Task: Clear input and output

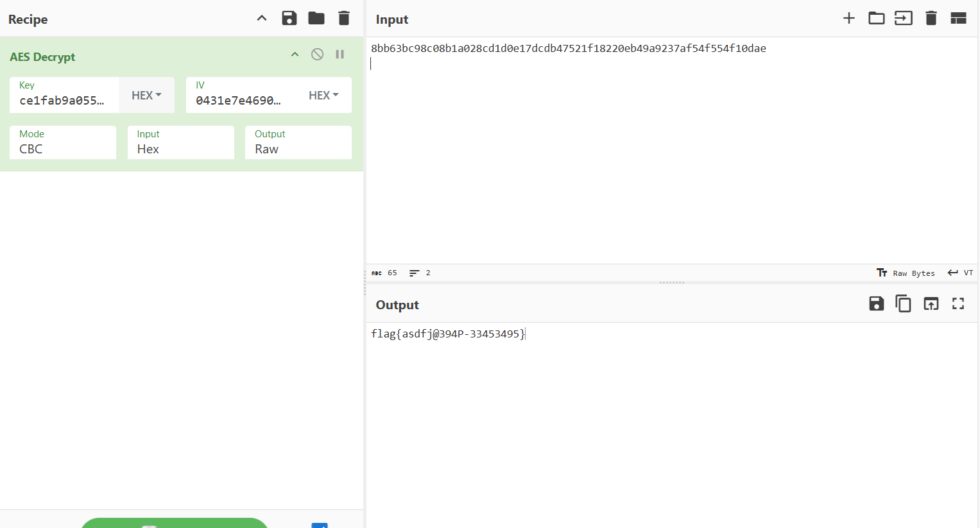Action: tap(931, 18)
